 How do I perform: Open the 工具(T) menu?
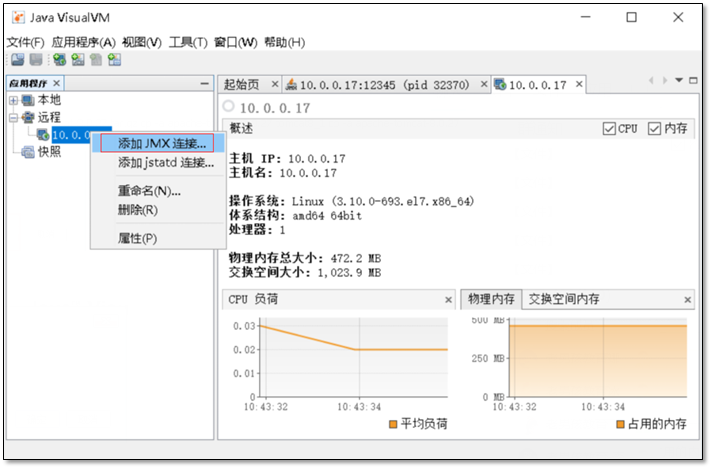point(188,42)
